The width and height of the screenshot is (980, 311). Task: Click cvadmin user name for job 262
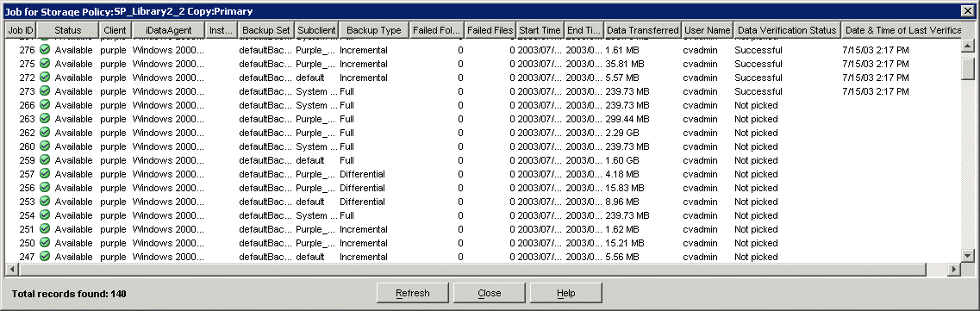[701, 133]
